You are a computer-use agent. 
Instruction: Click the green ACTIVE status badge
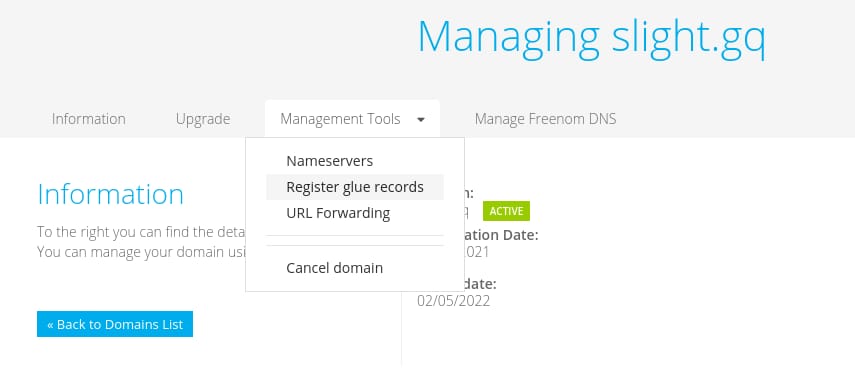coord(506,211)
